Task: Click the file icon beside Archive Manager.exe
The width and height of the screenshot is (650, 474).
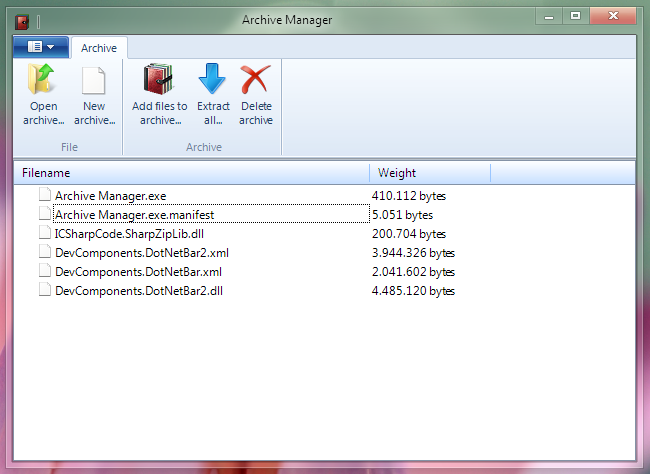Action: [45, 194]
